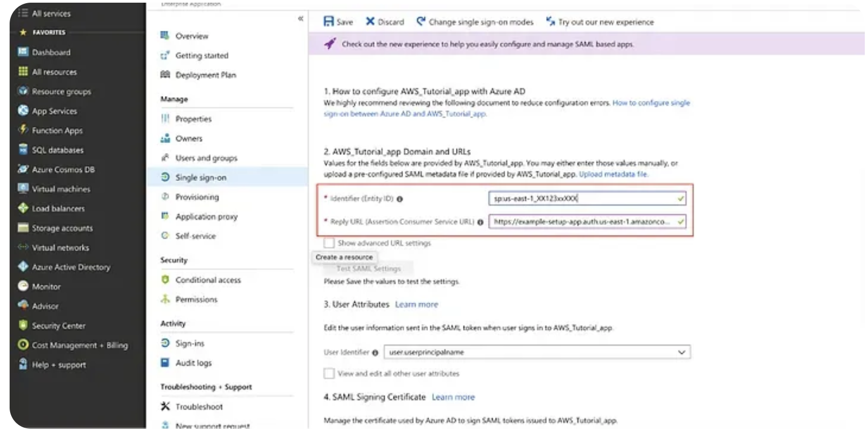Collapse the side menu with double chevron

(x=300, y=19)
